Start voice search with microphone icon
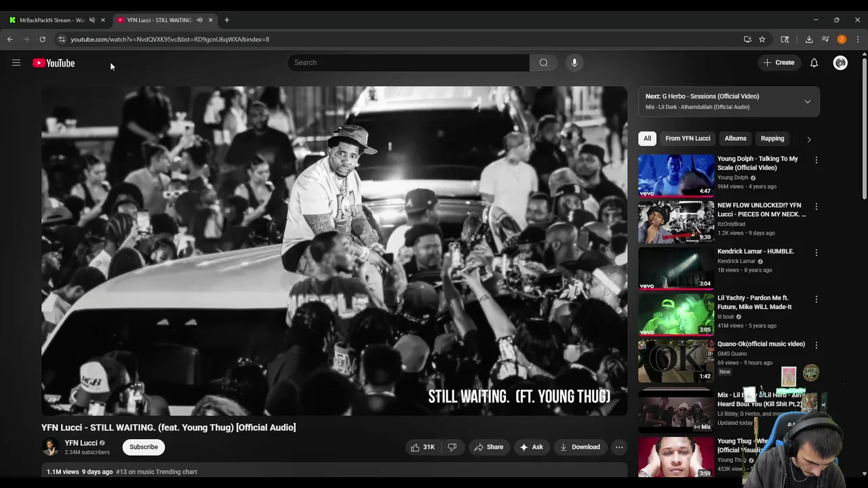Image resolution: width=868 pixels, height=488 pixels. pos(574,63)
